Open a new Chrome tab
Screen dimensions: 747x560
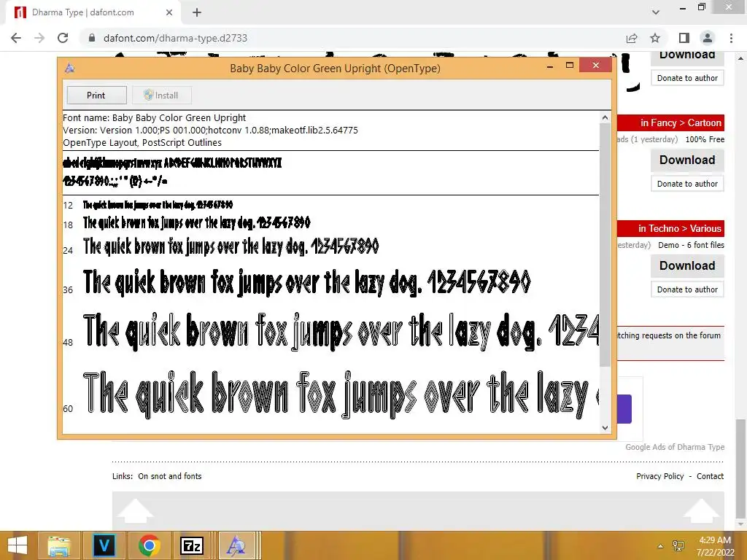(x=197, y=12)
